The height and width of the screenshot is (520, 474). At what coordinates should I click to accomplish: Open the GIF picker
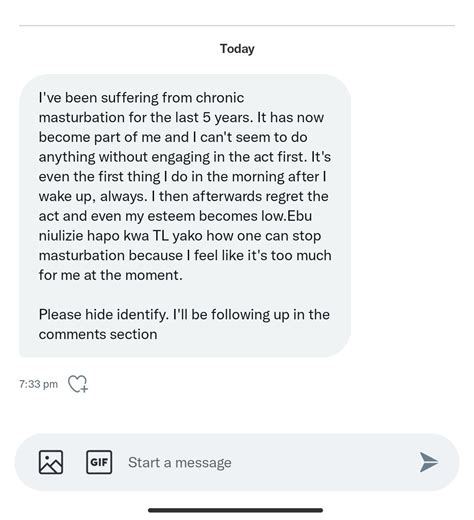pos(99,462)
